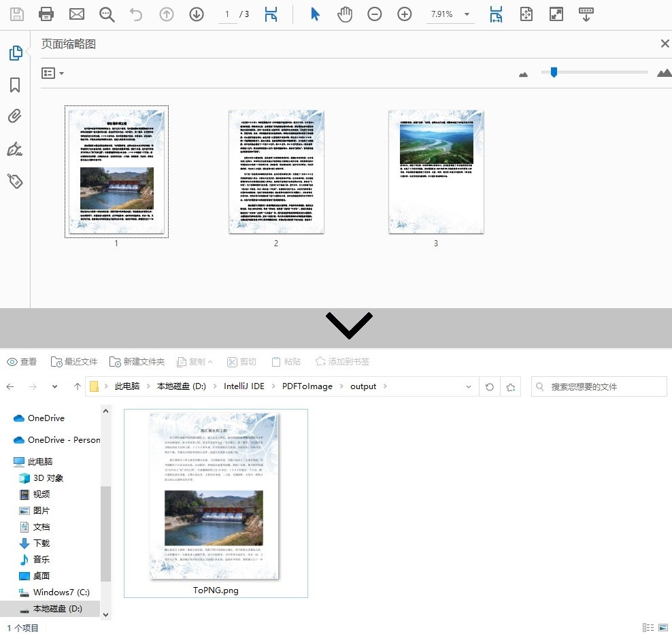This screenshot has height=634, width=672.
Task: Click the Refresh icon in explorer
Action: [x=490, y=386]
